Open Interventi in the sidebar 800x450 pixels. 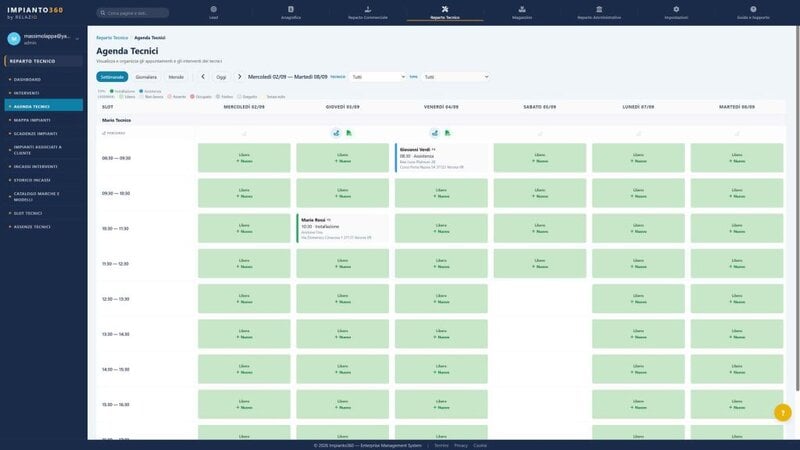tap(43, 93)
